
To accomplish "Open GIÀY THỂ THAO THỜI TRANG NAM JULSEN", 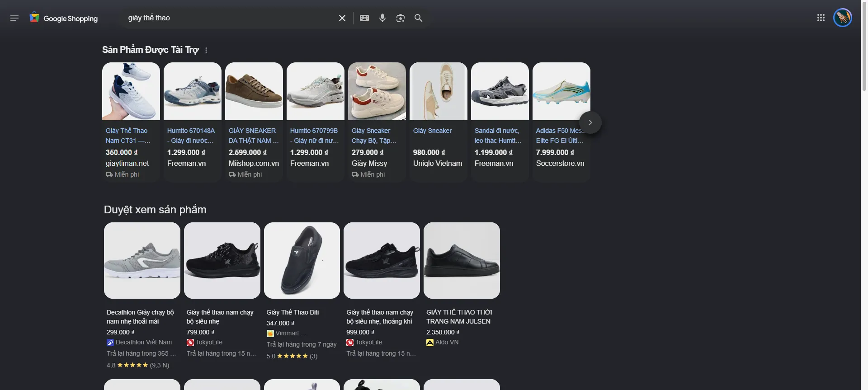I will point(459,317).
